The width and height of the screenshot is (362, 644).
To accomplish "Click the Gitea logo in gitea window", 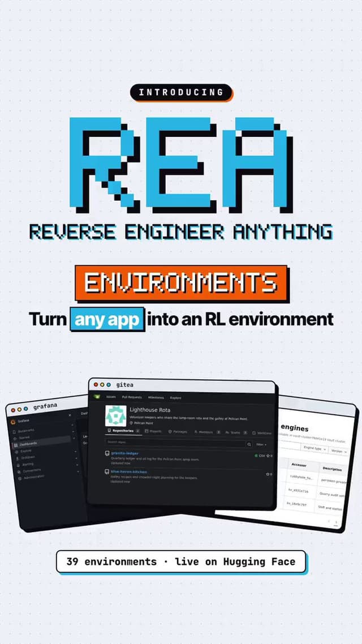I will coord(97,397).
